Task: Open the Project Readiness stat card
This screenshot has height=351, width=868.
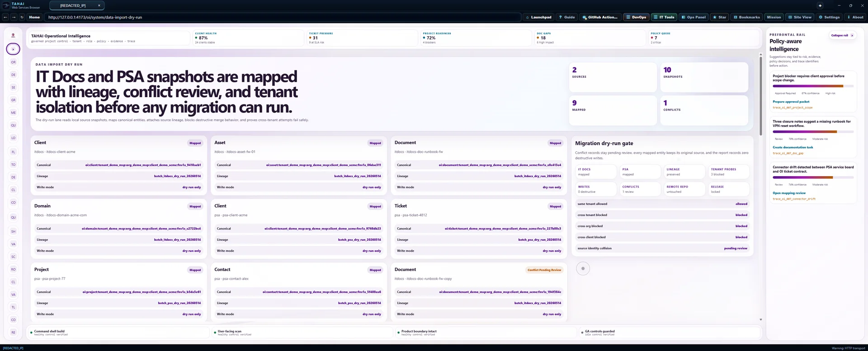Action: [x=475, y=38]
